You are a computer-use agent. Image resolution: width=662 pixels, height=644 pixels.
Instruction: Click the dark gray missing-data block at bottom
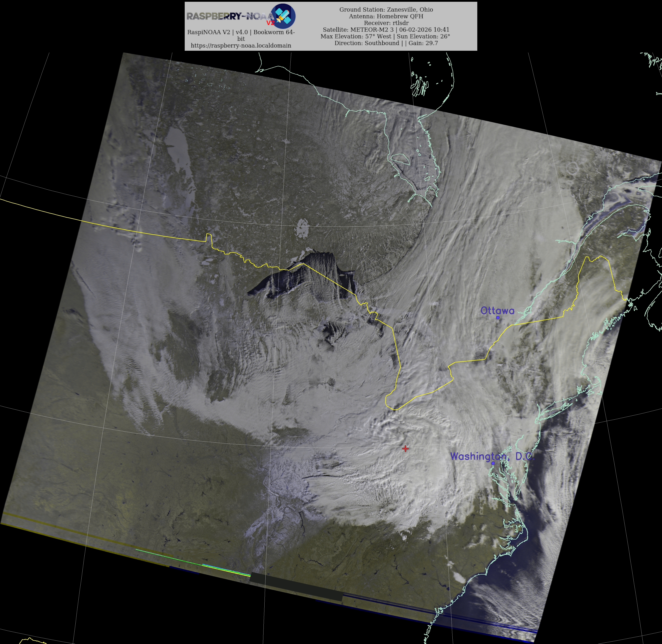296,587
